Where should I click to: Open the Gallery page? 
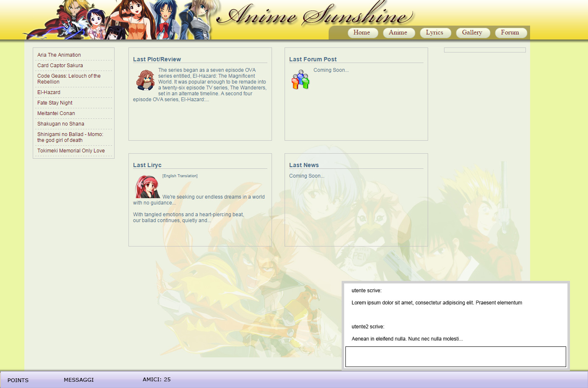pos(473,33)
